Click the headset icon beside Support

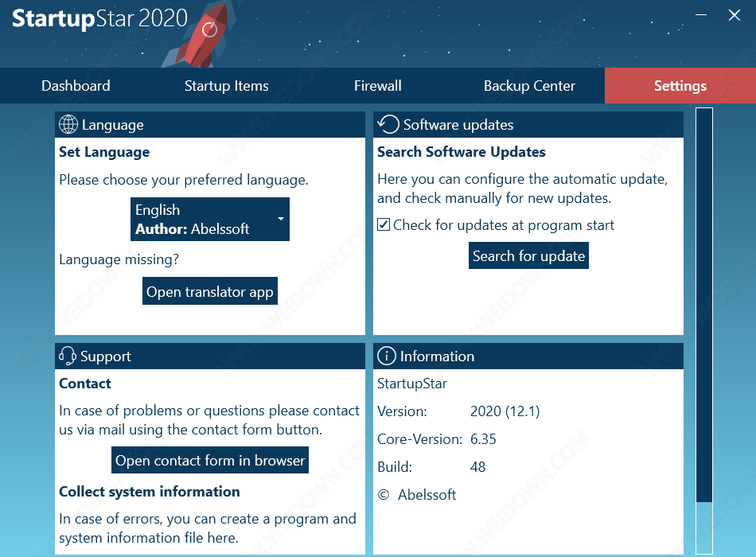point(68,356)
